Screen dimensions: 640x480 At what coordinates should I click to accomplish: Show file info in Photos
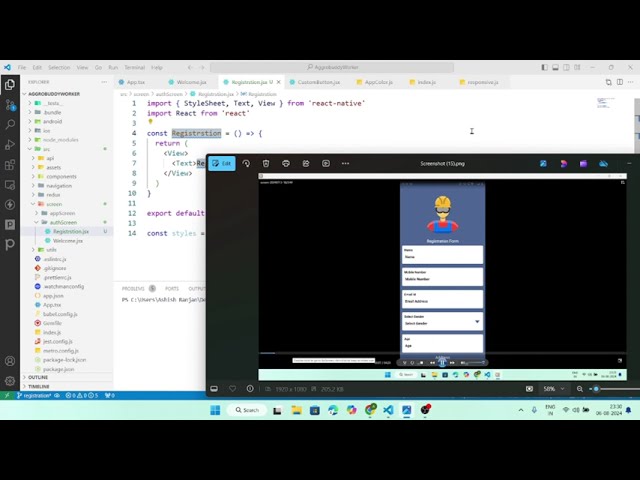coord(250,389)
